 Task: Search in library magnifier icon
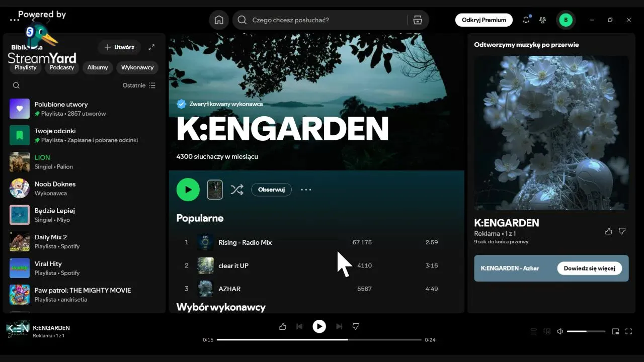[16, 85]
